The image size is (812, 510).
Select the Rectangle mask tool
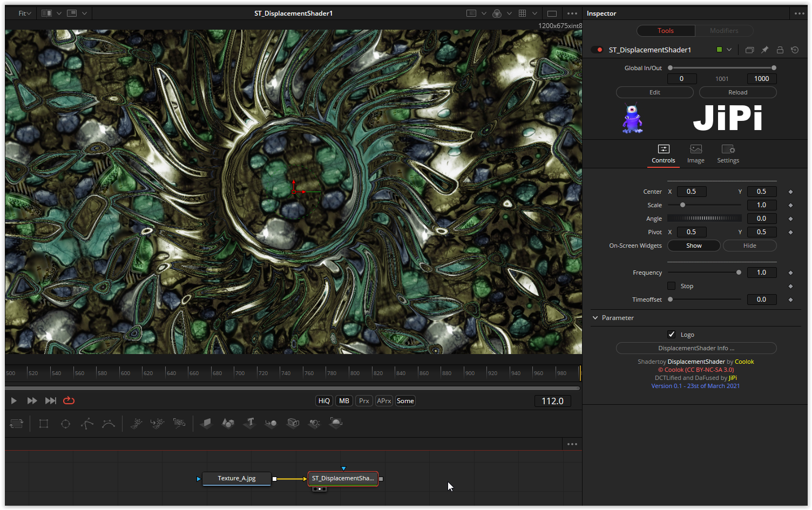pyautogui.click(x=44, y=424)
